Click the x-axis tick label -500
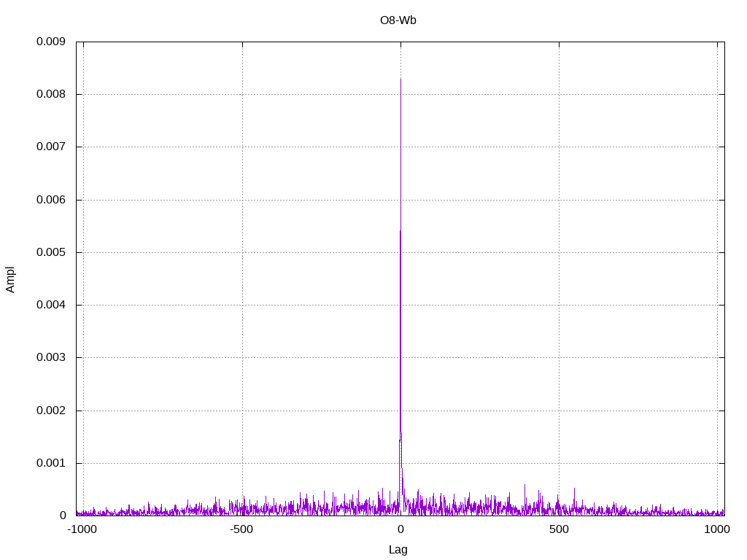Viewport: 747px width, 560px height. tap(241, 529)
